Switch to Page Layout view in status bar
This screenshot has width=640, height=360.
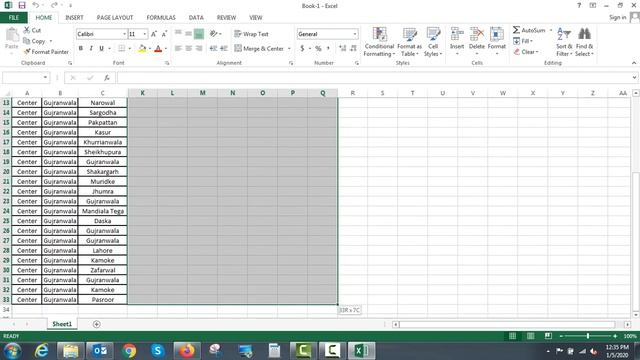coord(530,336)
